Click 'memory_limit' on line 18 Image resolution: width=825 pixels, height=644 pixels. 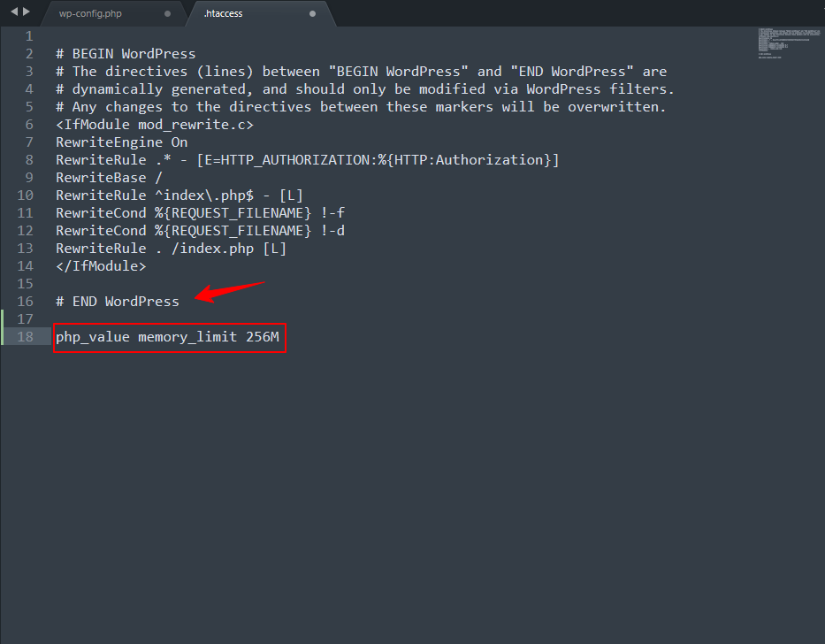187,337
